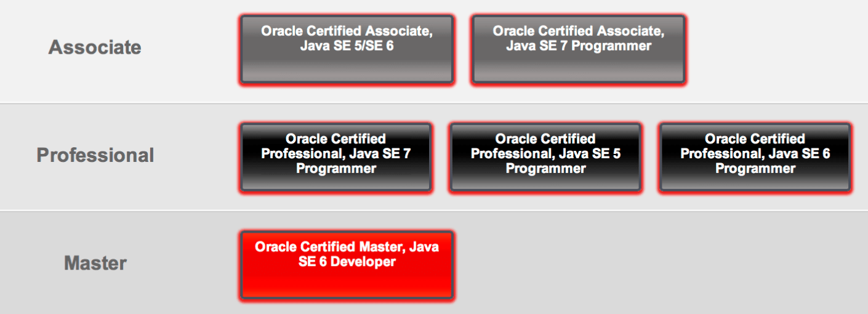The width and height of the screenshot is (868, 314).
Task: Click Oracle Certified Professional, Java SE 5 Programmer
Action: click(x=545, y=158)
